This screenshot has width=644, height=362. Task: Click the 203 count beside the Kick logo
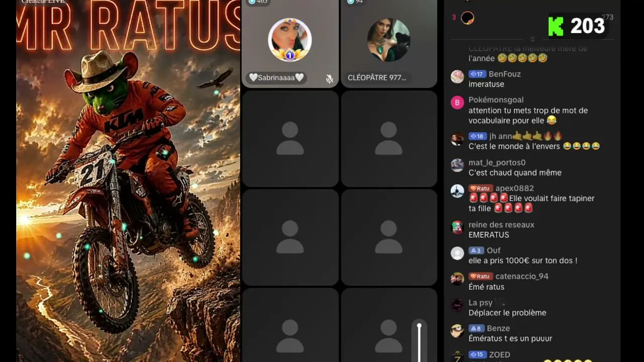click(x=587, y=26)
